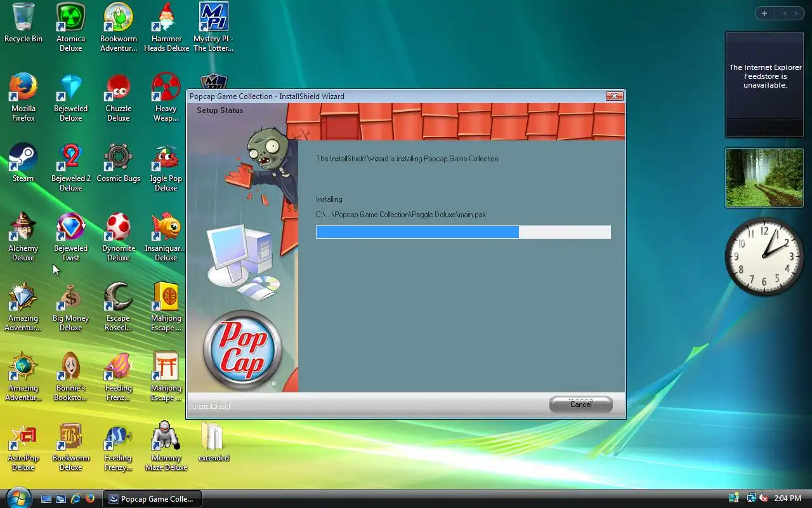This screenshot has height=508, width=812.
Task: Select the Alchemy Deluxe desktop shortcut
Action: (23, 237)
